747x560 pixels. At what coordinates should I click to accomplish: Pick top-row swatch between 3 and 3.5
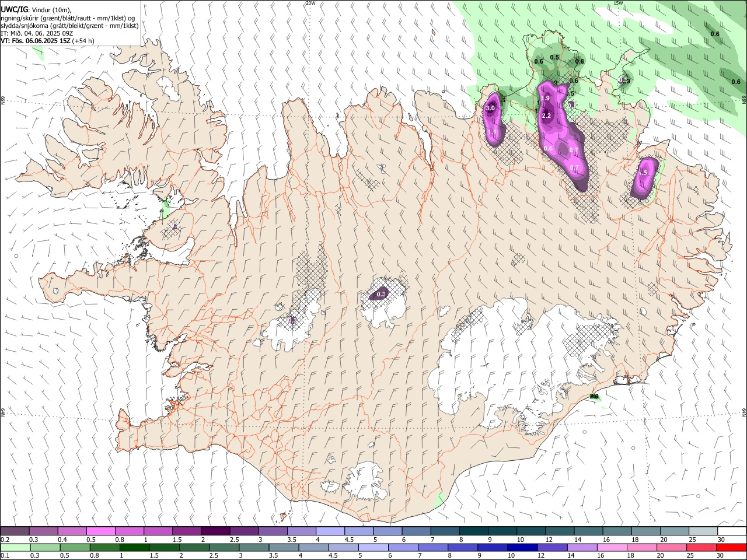tap(273, 531)
